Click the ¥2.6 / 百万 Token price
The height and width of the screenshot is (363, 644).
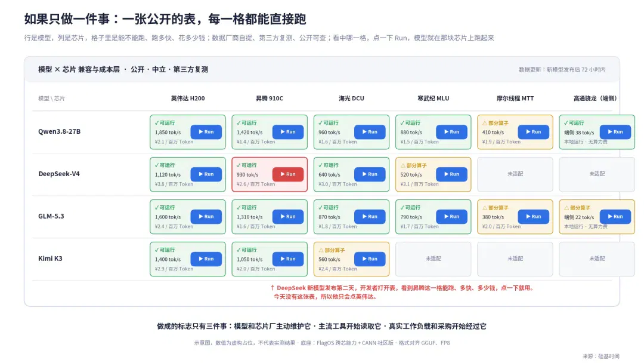click(x=255, y=184)
